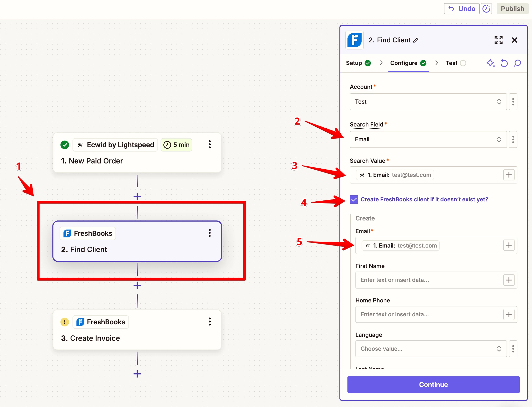Open the Language Choose value dropdown

click(431, 349)
